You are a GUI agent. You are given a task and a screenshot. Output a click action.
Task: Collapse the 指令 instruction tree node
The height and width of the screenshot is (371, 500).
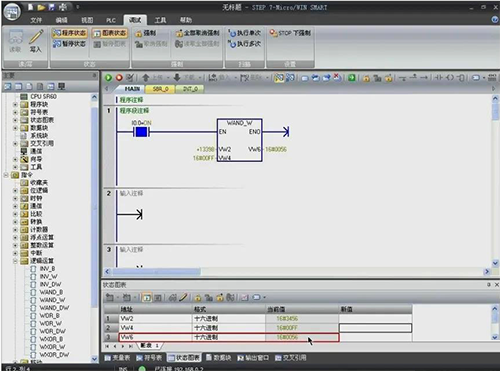pyautogui.click(x=6, y=175)
